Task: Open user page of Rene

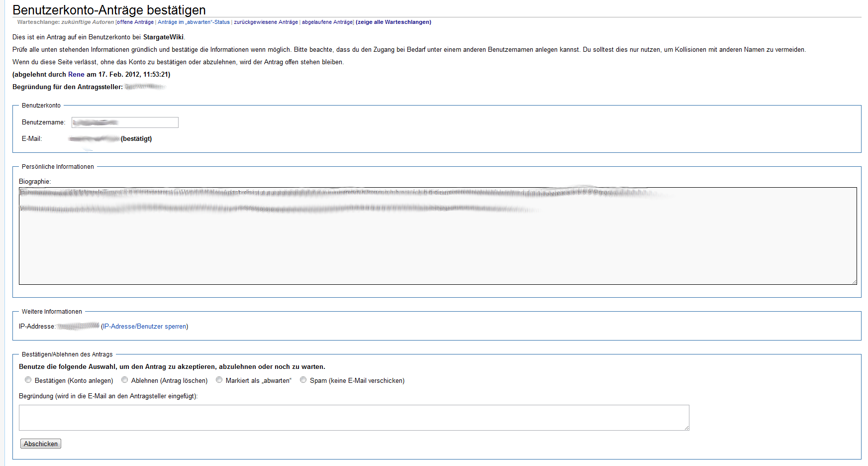Action: (x=76, y=75)
